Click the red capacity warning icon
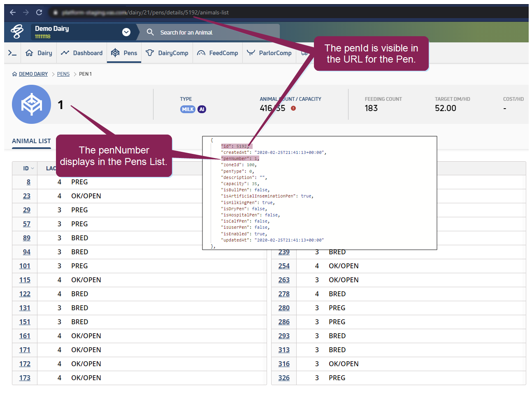Image resolution: width=532 pixels, height=395 pixels. tap(293, 108)
